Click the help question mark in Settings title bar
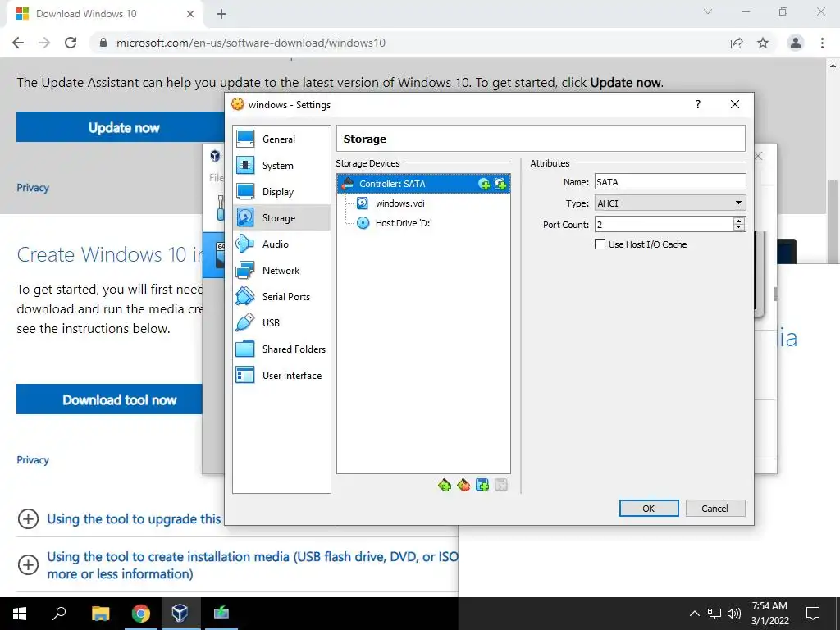This screenshot has height=630, width=840. [698, 104]
